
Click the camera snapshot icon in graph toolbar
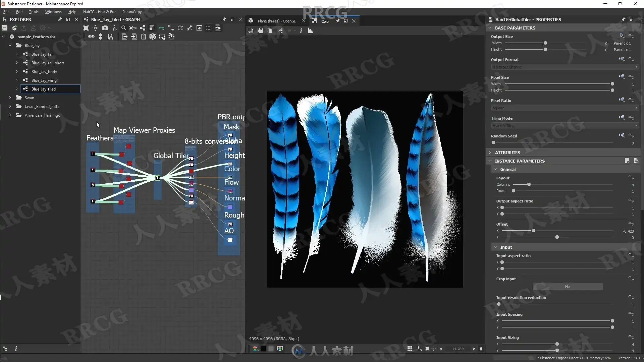click(105, 28)
